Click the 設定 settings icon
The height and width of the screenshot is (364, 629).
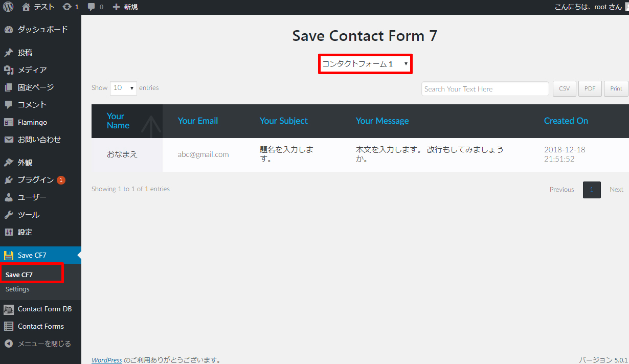(9, 232)
